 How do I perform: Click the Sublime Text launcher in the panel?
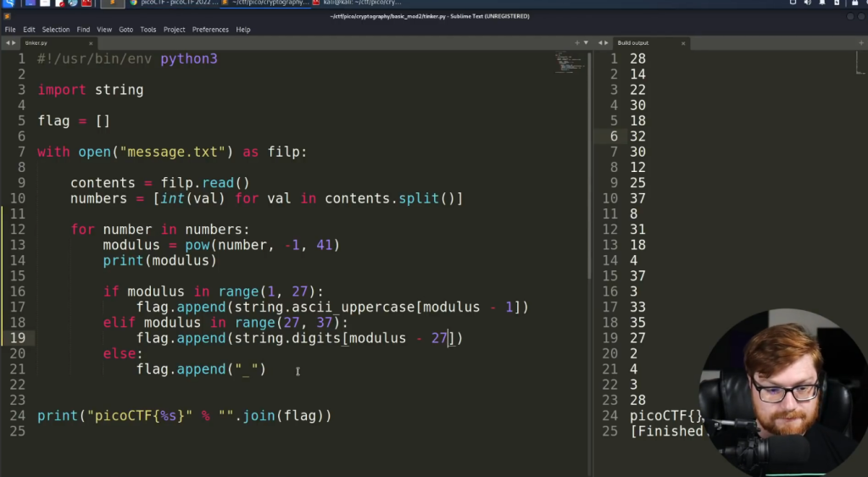click(113, 3)
